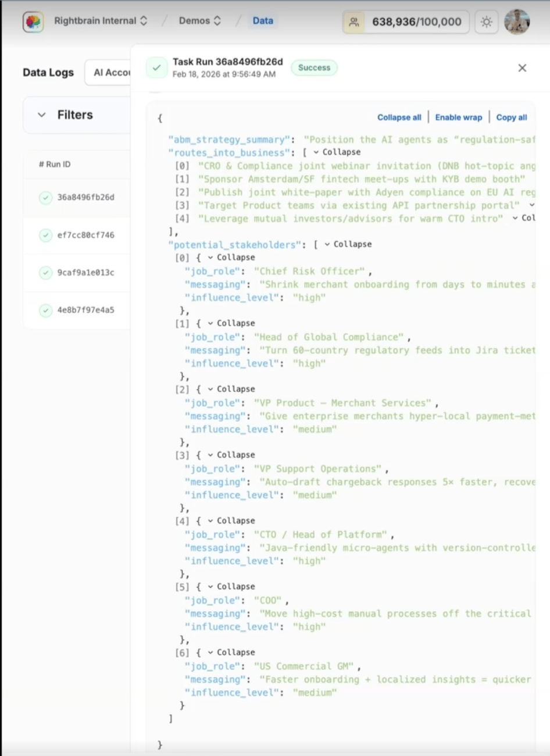Click the status check icon for run 4e8b7f97e4a5
The image size is (550, 756).
(45, 311)
